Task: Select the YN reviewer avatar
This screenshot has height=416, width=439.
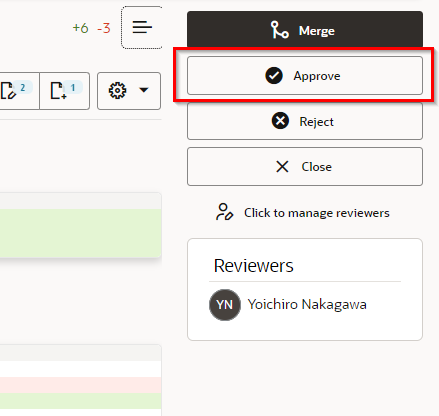Action: pos(225,305)
